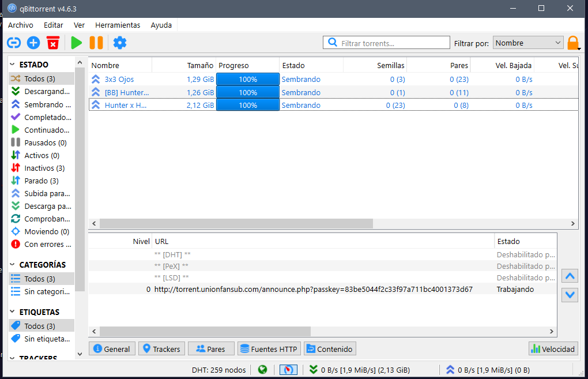Sort by the Tamaño column header
The height and width of the screenshot is (379, 588).
(x=184, y=65)
